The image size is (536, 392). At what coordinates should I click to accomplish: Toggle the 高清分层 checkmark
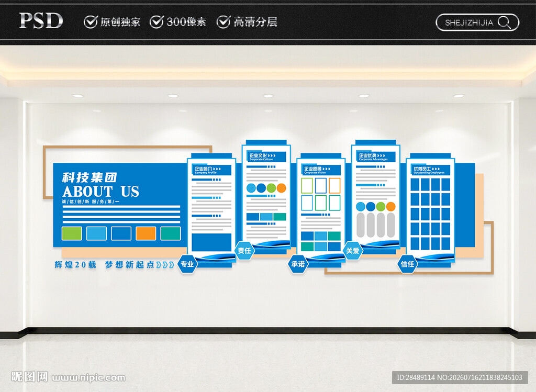pos(223,21)
